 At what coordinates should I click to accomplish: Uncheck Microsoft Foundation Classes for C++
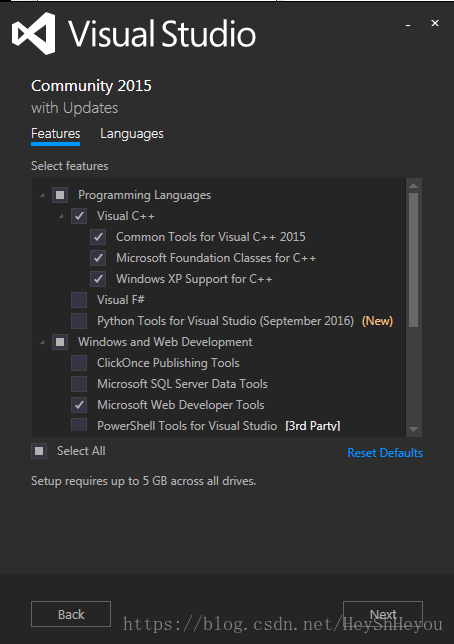point(98,258)
